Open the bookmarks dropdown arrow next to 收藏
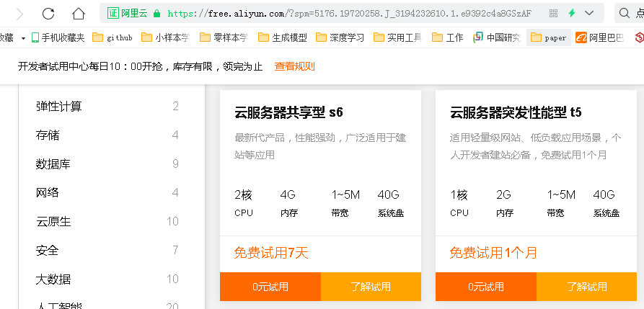This screenshot has width=644, height=309. point(23,38)
